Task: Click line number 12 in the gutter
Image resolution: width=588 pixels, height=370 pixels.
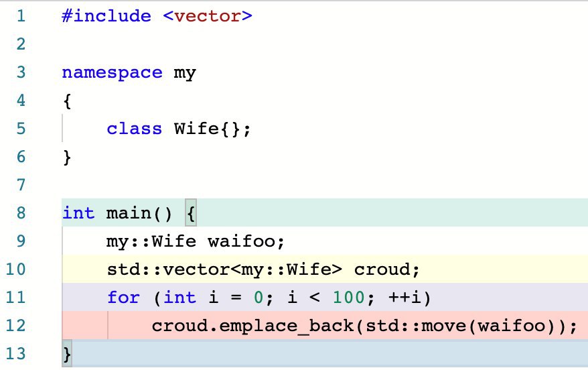Action: (x=16, y=325)
